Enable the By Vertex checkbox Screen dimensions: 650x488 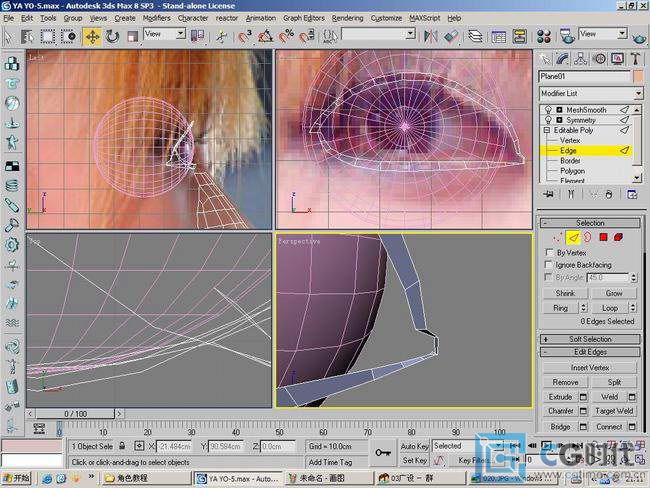549,252
